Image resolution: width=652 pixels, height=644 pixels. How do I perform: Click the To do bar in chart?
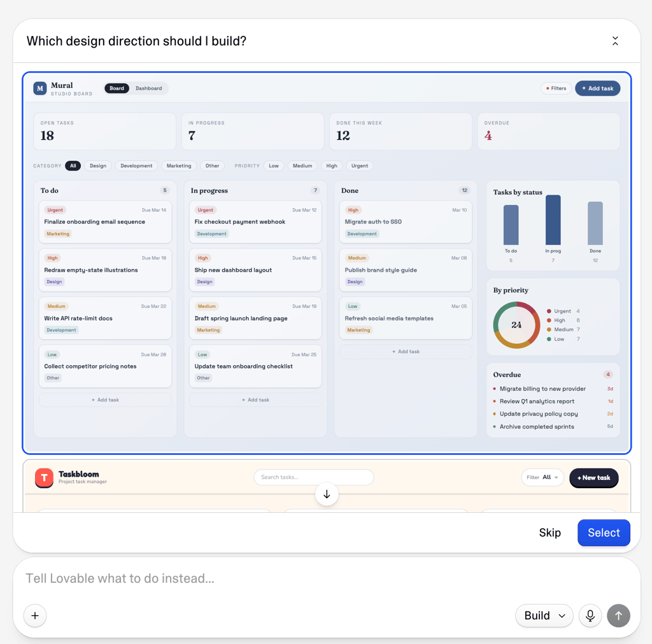(511, 225)
